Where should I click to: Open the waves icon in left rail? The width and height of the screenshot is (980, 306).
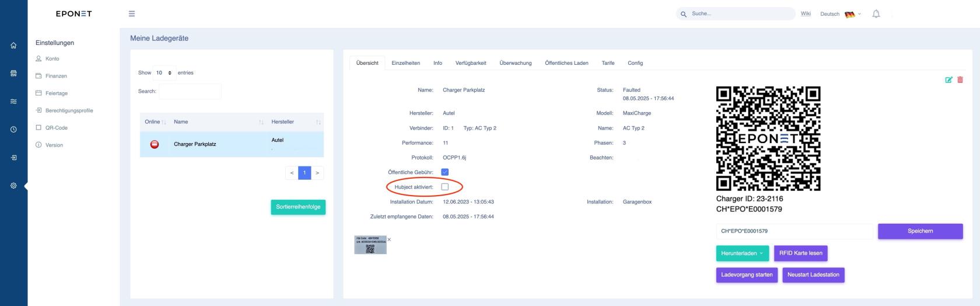(13, 101)
